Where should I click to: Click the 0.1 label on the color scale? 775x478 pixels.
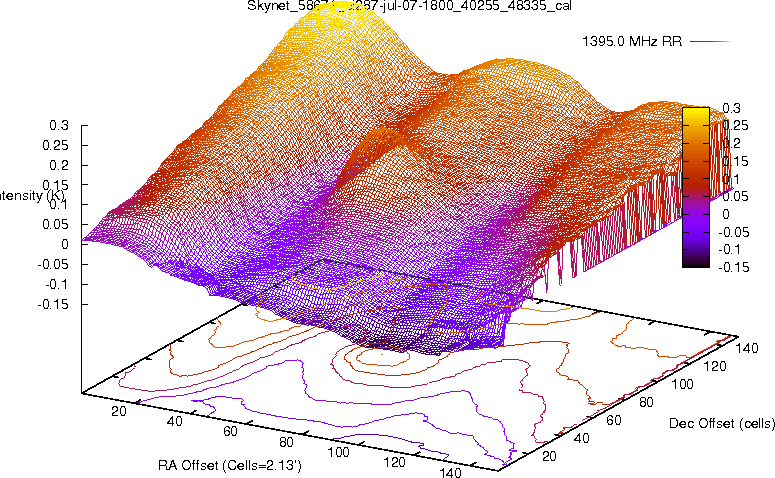click(732, 179)
